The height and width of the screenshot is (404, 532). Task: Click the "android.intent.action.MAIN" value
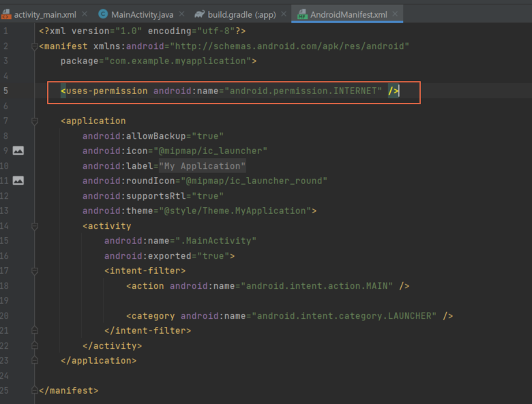click(316, 286)
